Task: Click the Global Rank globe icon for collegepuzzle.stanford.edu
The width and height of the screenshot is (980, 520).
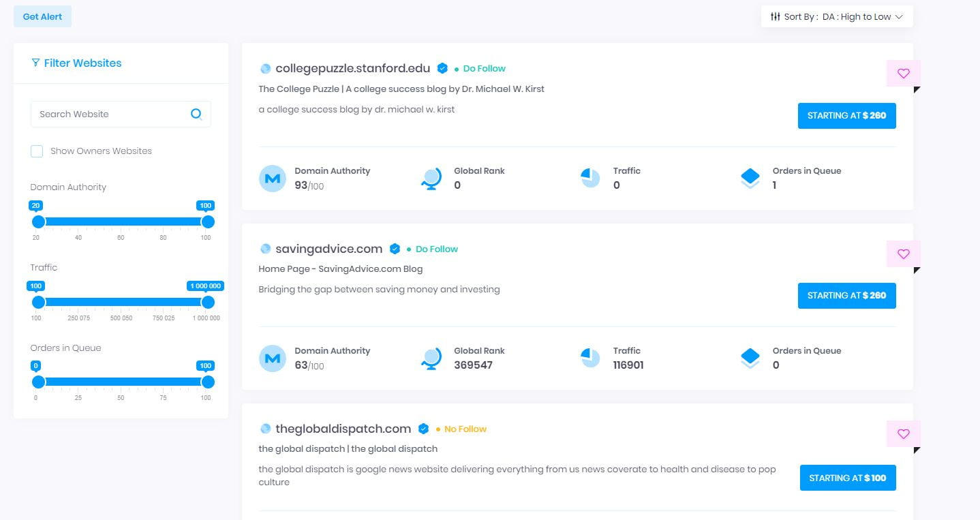Action: click(431, 179)
